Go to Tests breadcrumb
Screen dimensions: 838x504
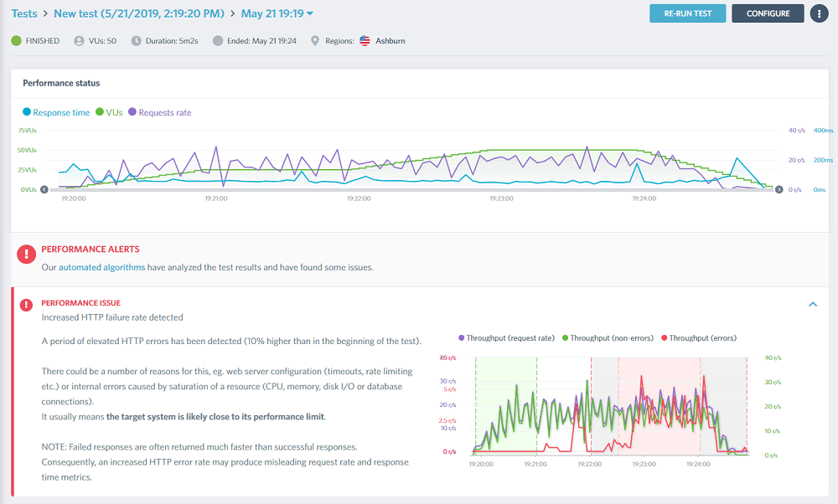pyautogui.click(x=24, y=13)
